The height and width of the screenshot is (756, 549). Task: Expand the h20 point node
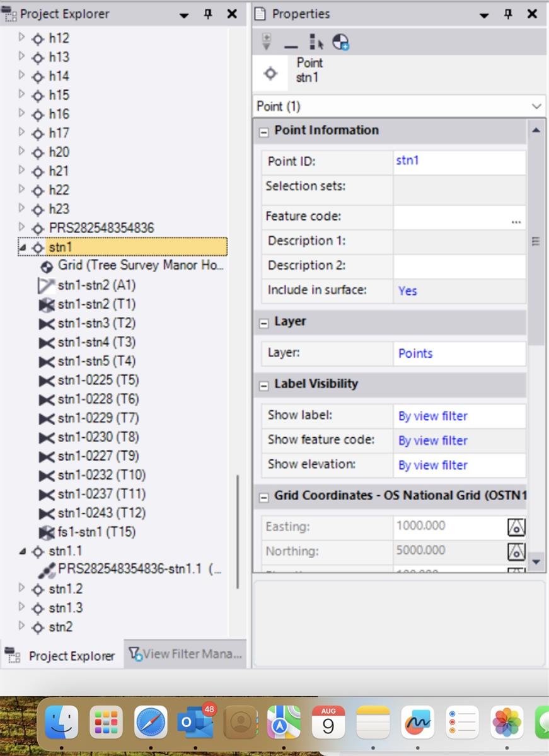[x=21, y=151]
